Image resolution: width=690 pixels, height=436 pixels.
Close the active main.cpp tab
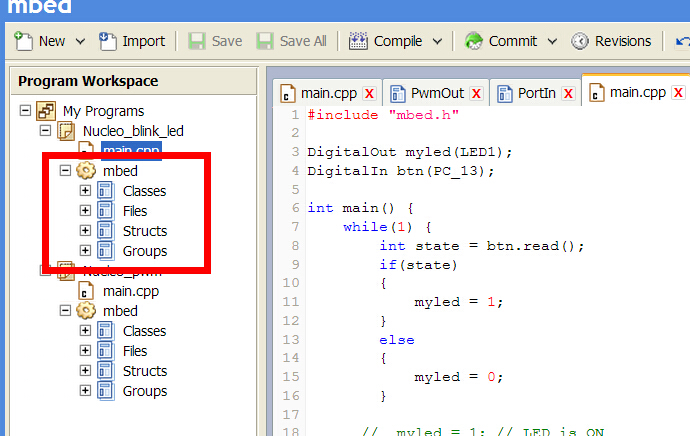click(678, 92)
